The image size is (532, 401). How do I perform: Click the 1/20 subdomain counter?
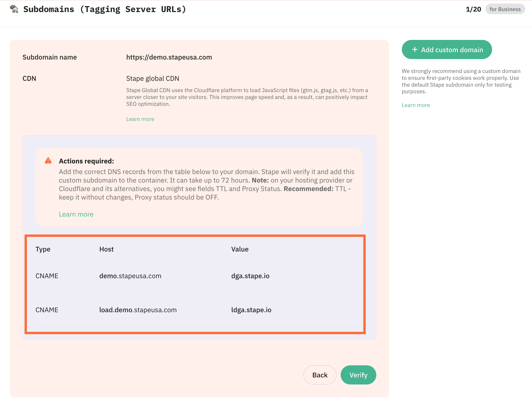[473, 9]
